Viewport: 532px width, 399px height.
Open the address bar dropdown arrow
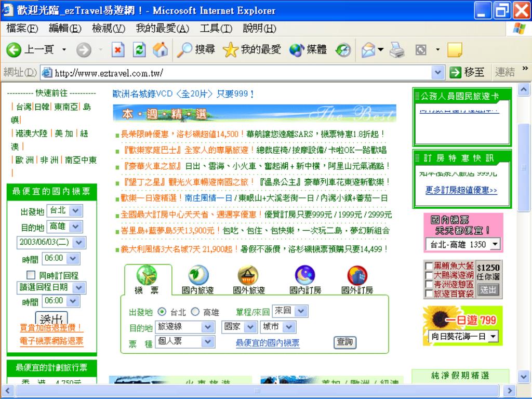click(x=438, y=72)
